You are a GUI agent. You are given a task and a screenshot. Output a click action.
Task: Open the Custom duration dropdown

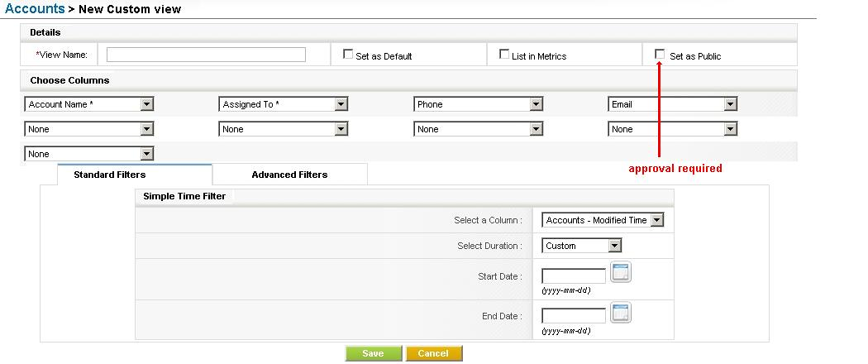click(582, 246)
